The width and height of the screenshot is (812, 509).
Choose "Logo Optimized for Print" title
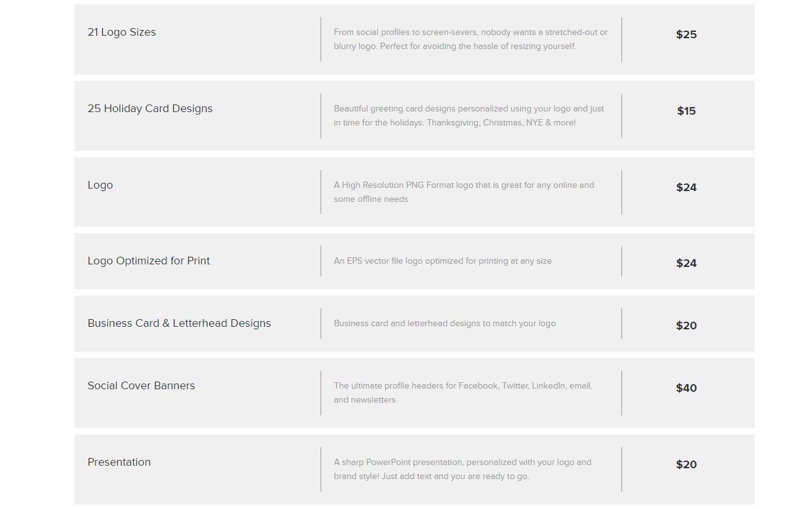(x=149, y=261)
